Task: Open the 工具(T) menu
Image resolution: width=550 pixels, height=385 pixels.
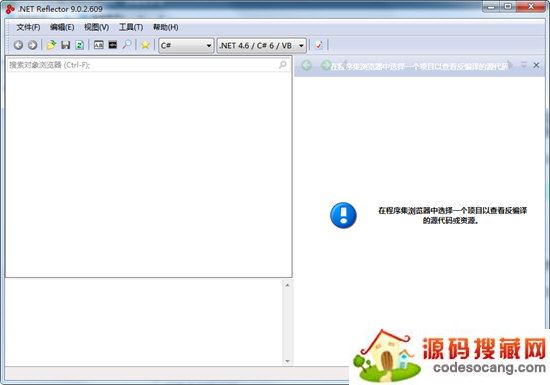Action: tap(131, 27)
